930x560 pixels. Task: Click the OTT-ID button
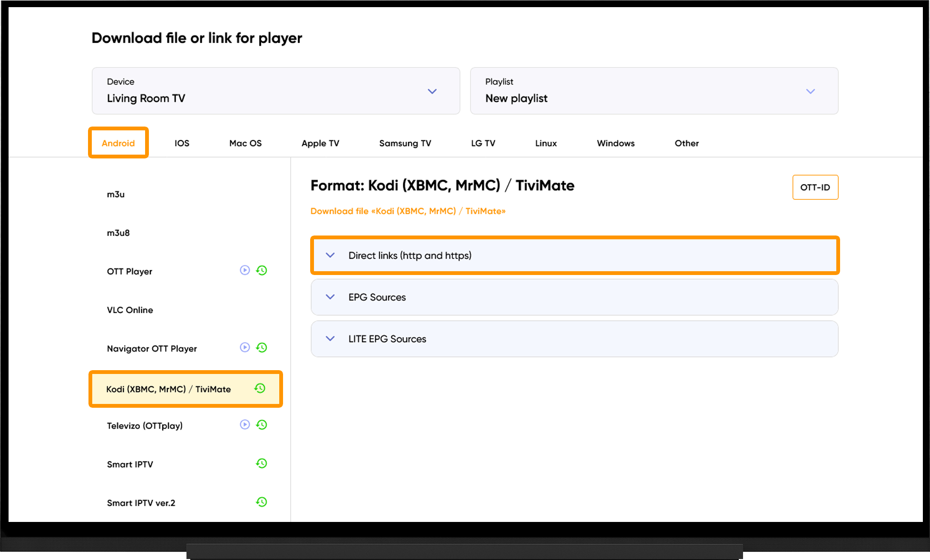tap(815, 187)
